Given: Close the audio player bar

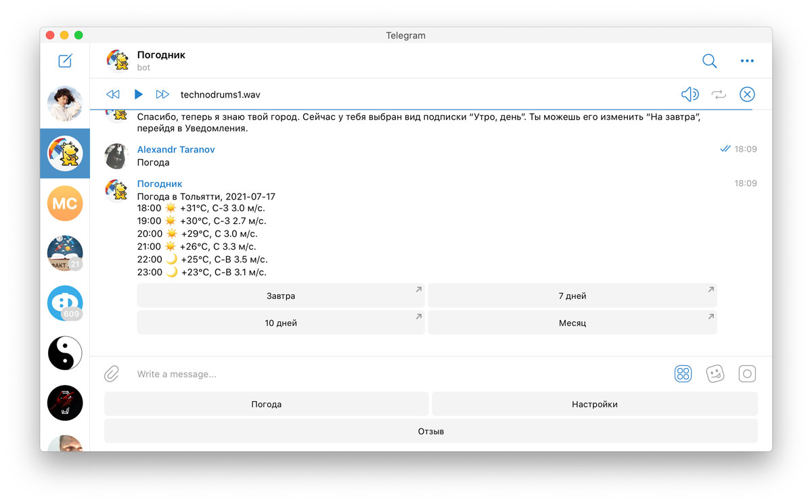Looking at the screenshot, I should (747, 95).
